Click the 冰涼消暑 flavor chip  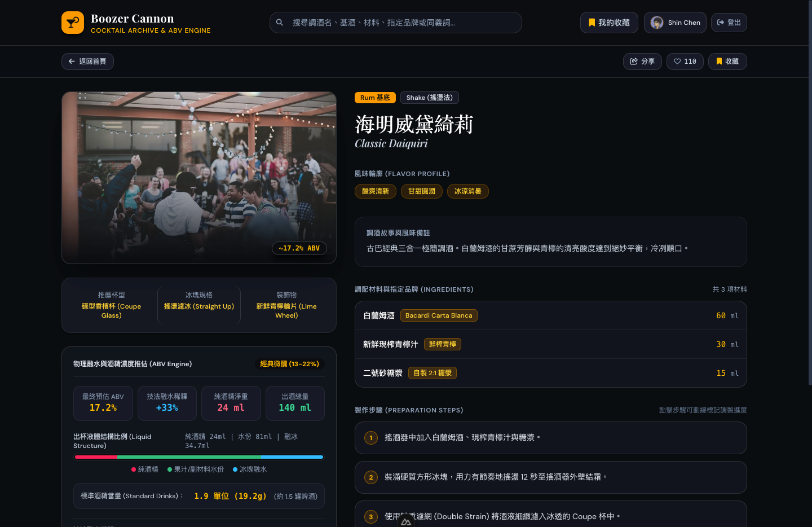pyautogui.click(x=468, y=191)
